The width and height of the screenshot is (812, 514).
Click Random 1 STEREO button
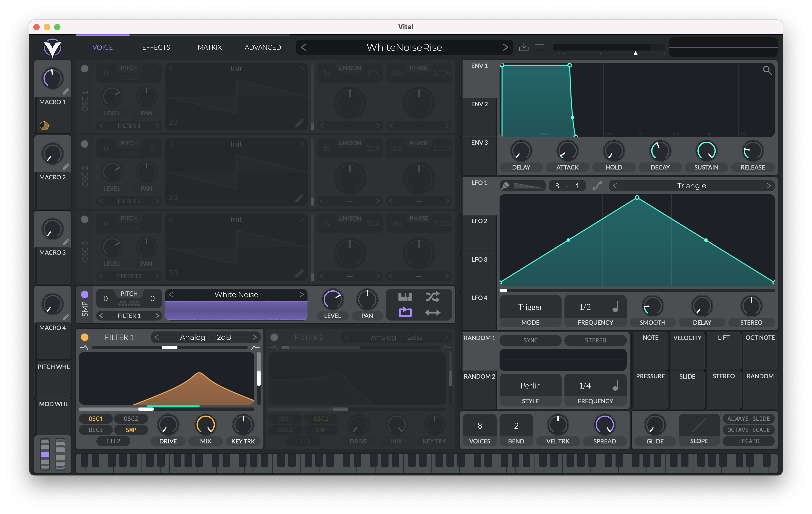[595, 340]
